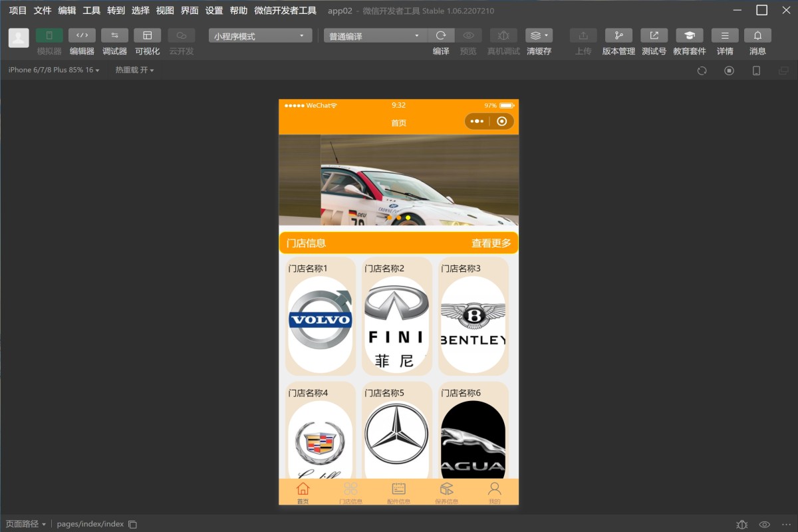Click the 门店信息 section header
Viewport: 798px width, 532px height.
click(307, 243)
